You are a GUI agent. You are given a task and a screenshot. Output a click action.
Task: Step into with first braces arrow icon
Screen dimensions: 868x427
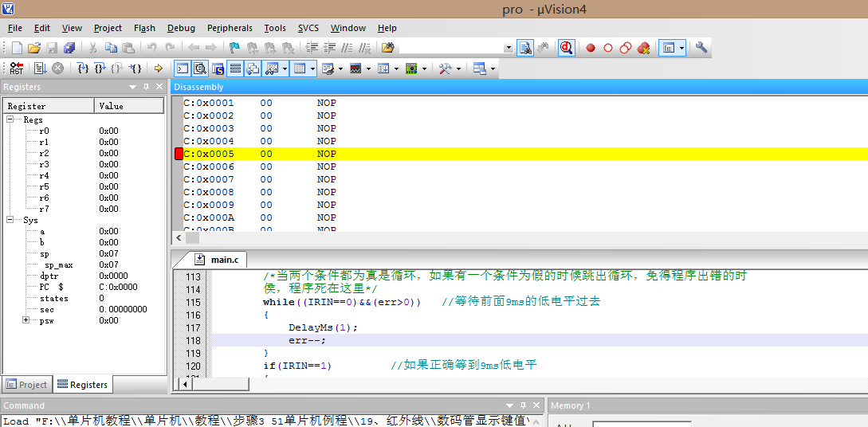pos(83,69)
